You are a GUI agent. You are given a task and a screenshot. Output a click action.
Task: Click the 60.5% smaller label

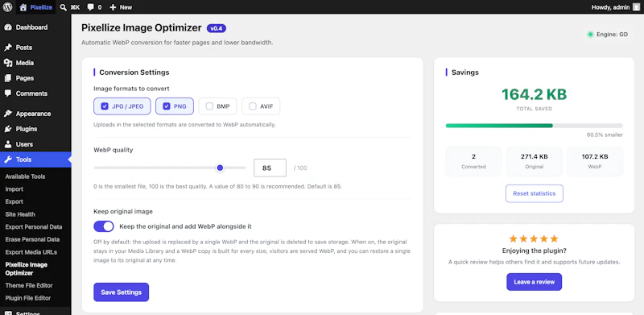(605, 135)
